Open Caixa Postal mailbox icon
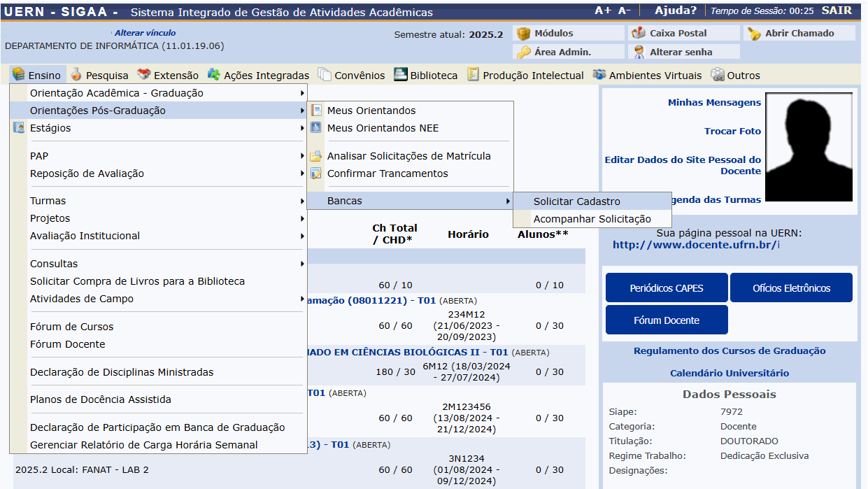 point(638,34)
